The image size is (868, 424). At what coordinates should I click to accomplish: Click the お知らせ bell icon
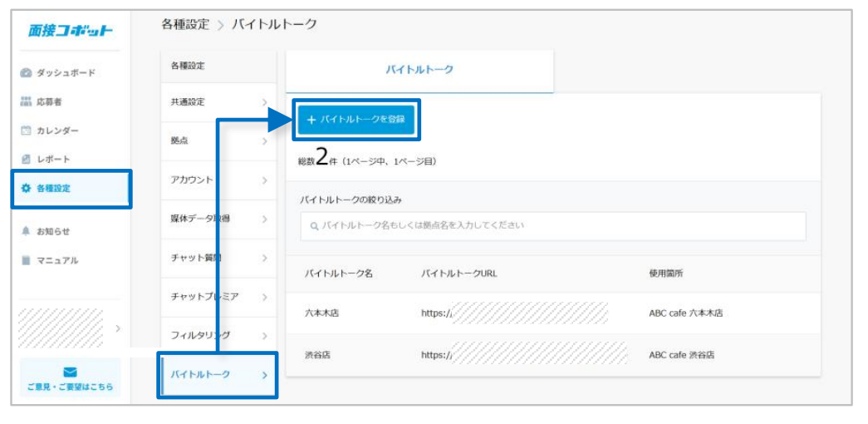point(26,231)
